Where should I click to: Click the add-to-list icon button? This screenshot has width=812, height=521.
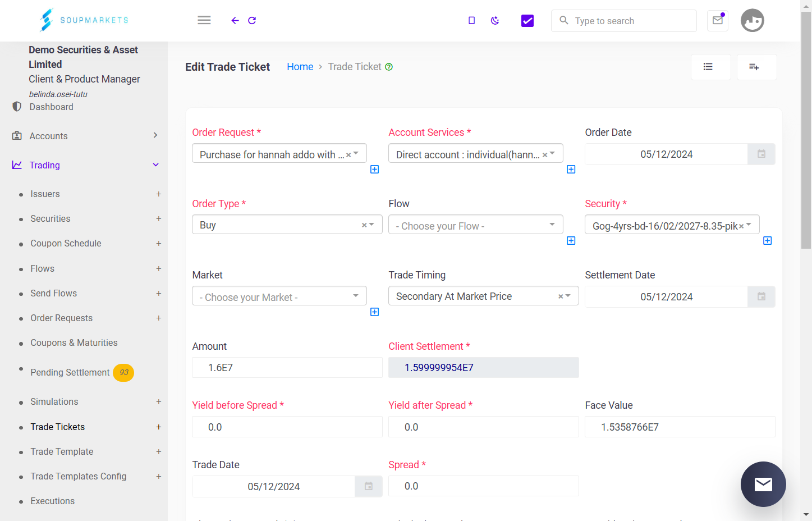point(757,67)
